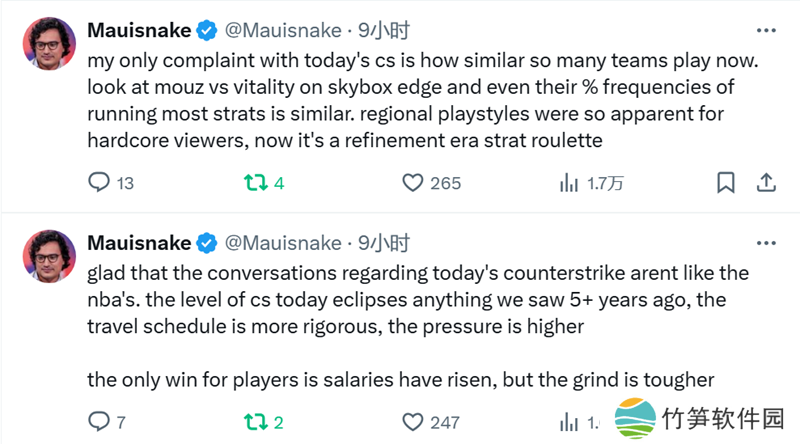This screenshot has width=800, height=444.
Task: Like the second tweet with 247 likes
Action: 413,421
